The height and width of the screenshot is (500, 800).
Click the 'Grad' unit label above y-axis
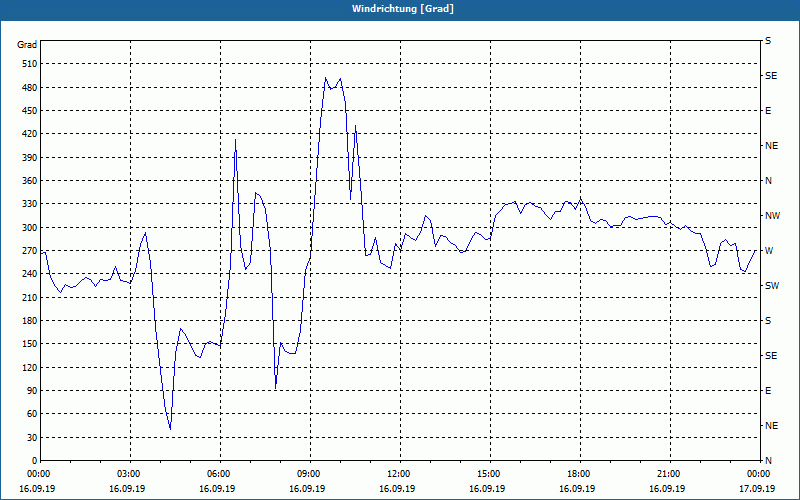coord(27,45)
